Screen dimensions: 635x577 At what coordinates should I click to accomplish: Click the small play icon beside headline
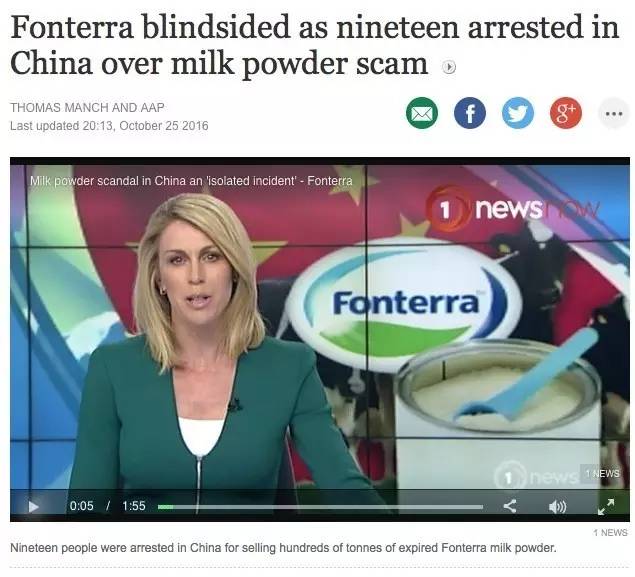click(x=448, y=67)
